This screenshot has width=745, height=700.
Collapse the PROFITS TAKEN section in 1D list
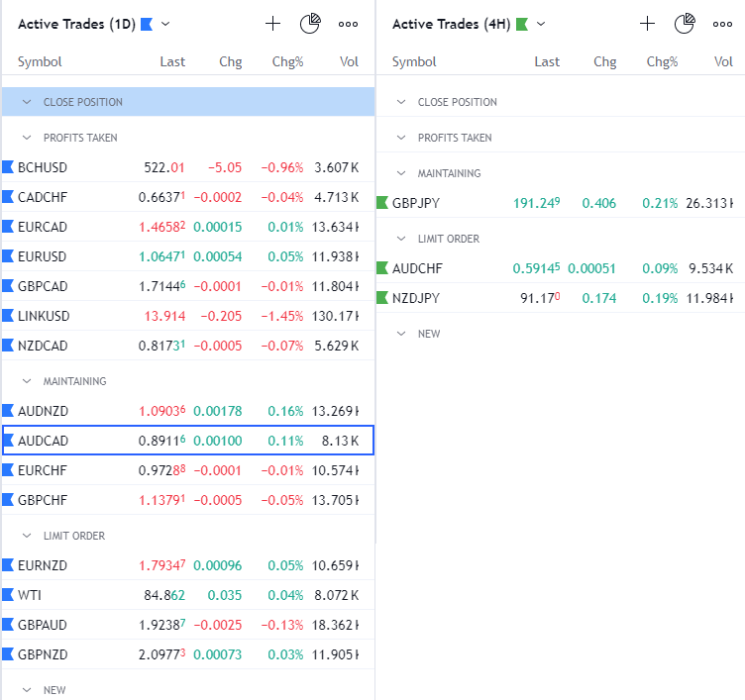point(27,138)
